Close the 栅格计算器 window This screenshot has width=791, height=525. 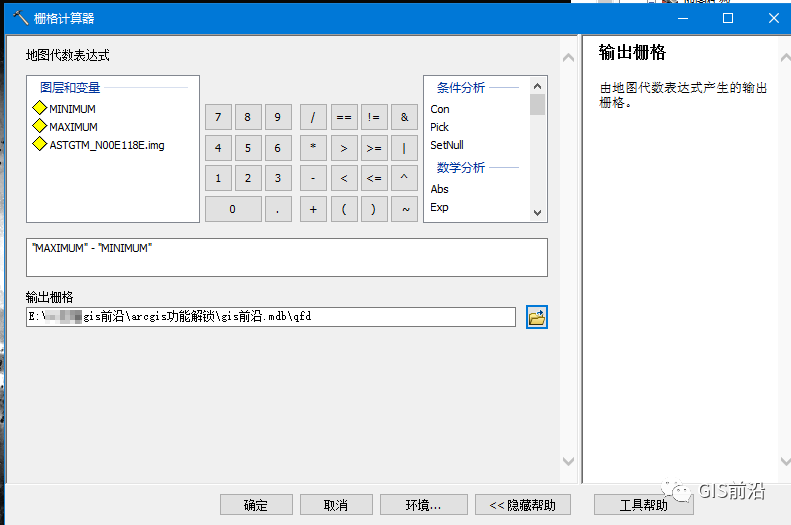(x=773, y=18)
